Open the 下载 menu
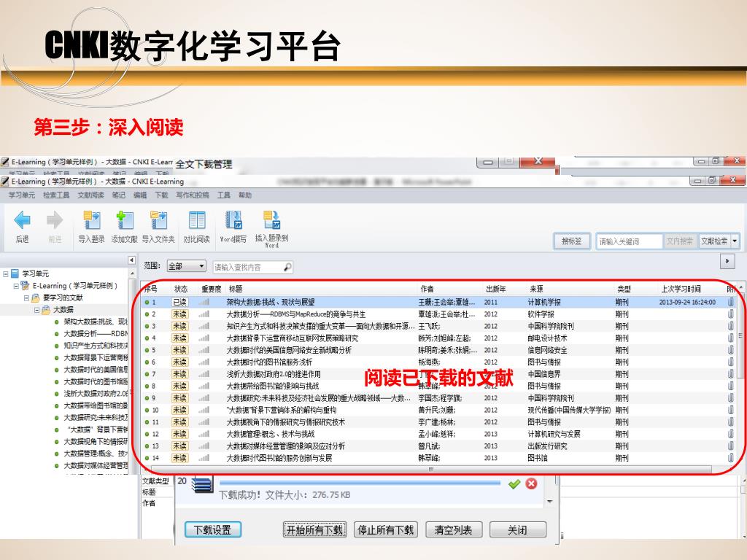This screenshot has height=560, width=747. click(x=161, y=195)
